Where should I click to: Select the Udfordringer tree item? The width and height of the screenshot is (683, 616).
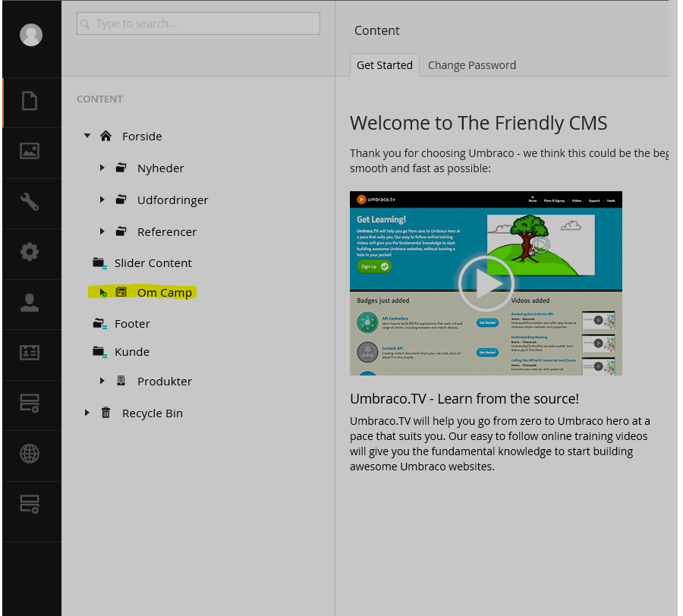click(x=172, y=200)
